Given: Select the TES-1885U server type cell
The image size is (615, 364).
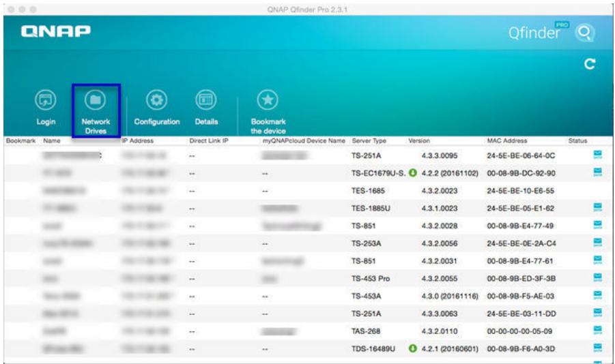Looking at the screenshot, I should 371,209.
